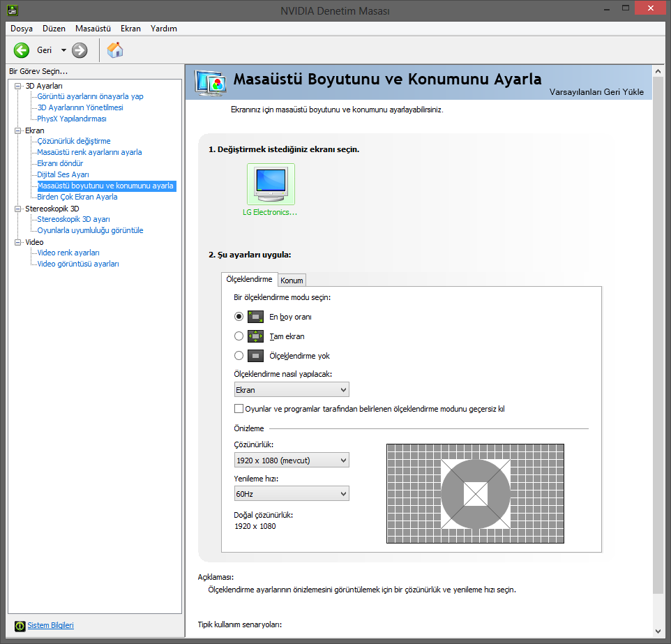Screen dimensions: 671x644
Task: Click the Ölçeklendirme yok scaling icon
Action: click(x=255, y=356)
